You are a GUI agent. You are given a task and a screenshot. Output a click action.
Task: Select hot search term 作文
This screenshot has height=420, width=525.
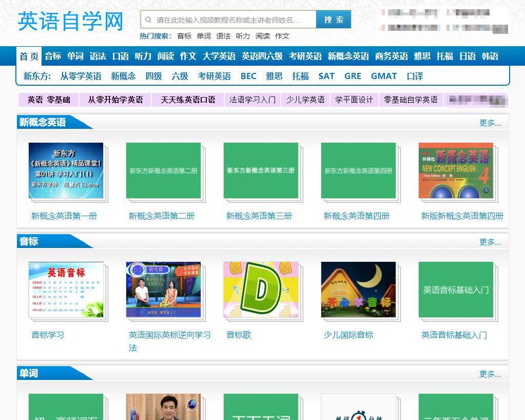point(282,36)
